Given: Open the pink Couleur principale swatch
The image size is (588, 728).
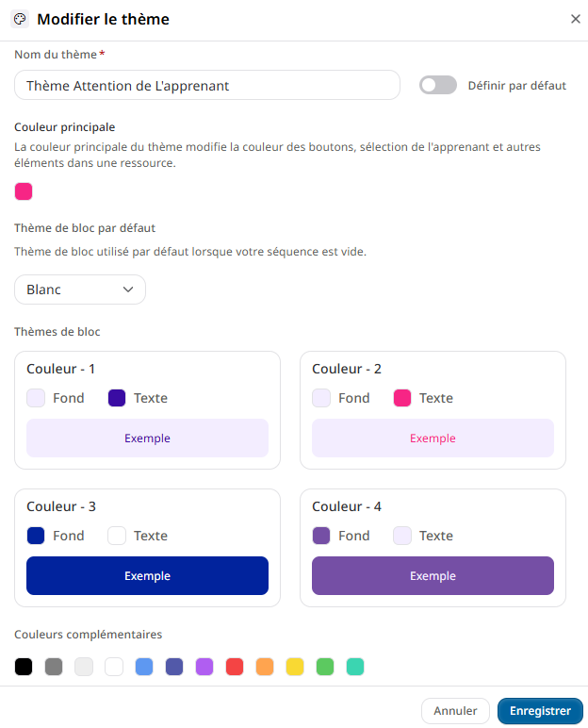Looking at the screenshot, I should click(x=24, y=191).
